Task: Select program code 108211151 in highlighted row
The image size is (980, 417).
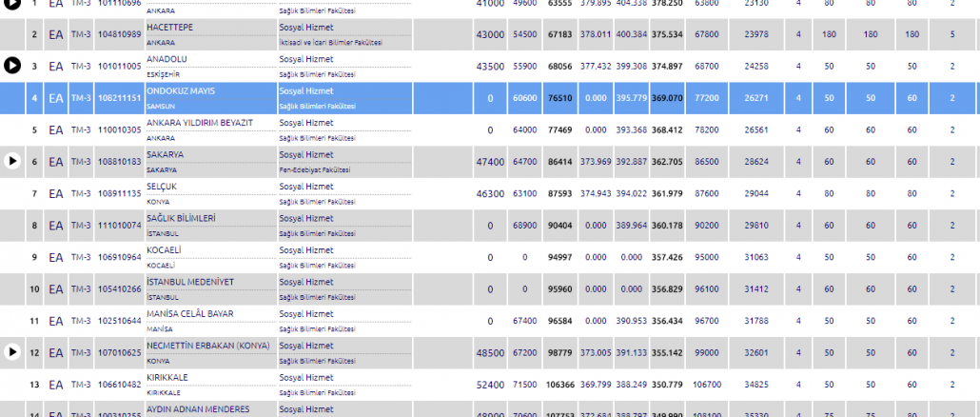Action: point(119,98)
